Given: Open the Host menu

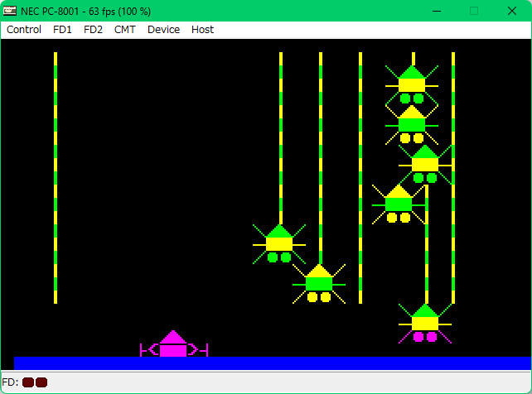Looking at the screenshot, I should [202, 30].
